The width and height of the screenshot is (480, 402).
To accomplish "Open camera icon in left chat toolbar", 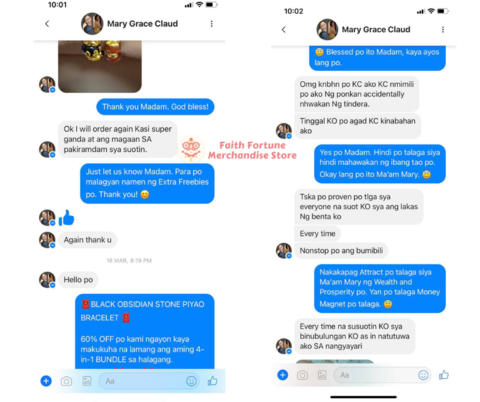I will (x=66, y=381).
